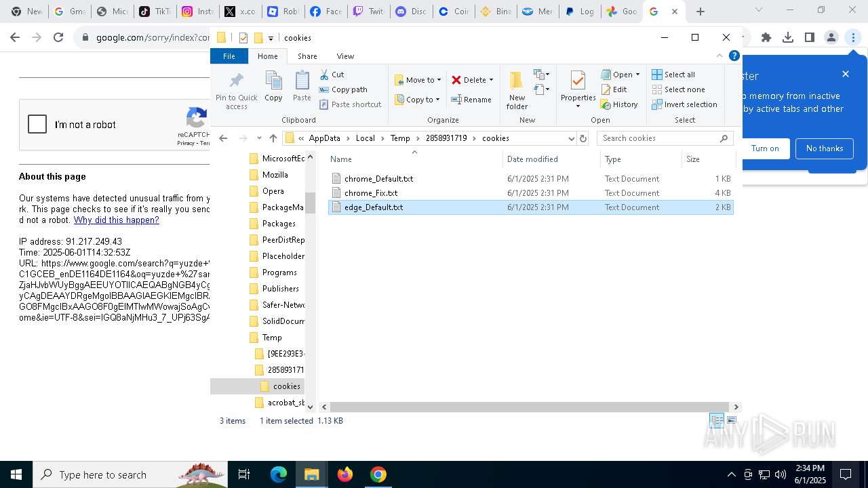Check the I'm not a robot checkbox
Image resolution: width=868 pixels, height=488 pixels.
(37, 125)
